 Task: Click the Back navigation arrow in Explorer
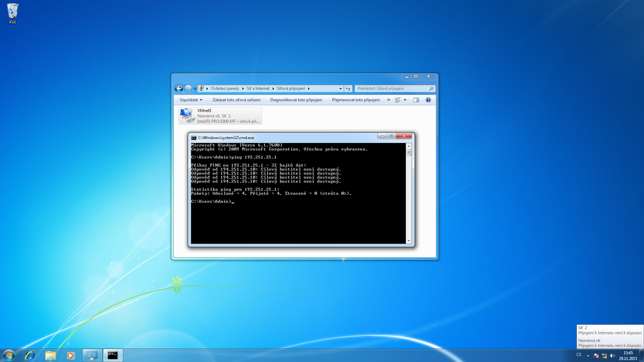point(179,88)
